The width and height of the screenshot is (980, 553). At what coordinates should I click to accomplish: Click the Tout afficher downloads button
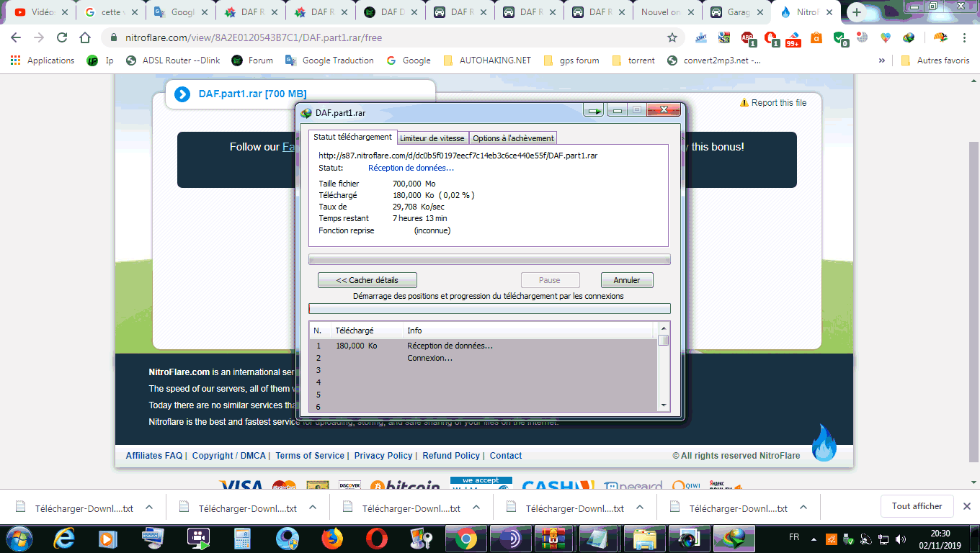[917, 506]
